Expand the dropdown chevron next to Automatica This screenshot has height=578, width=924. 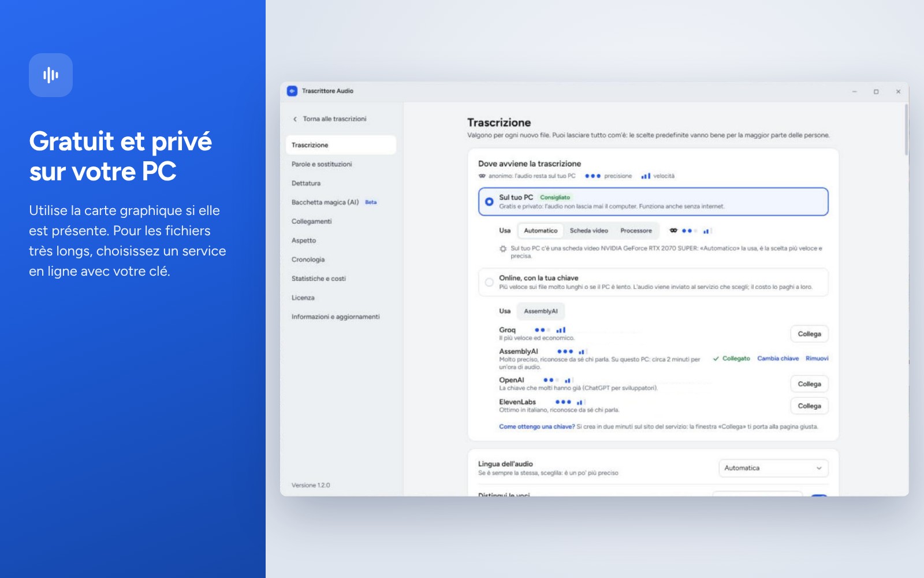(819, 468)
